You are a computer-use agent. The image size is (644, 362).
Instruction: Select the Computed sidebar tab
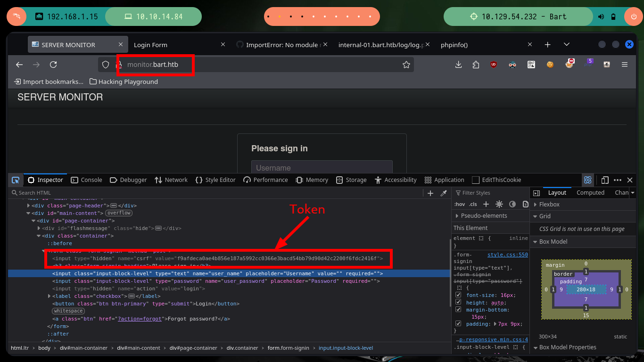(x=590, y=193)
